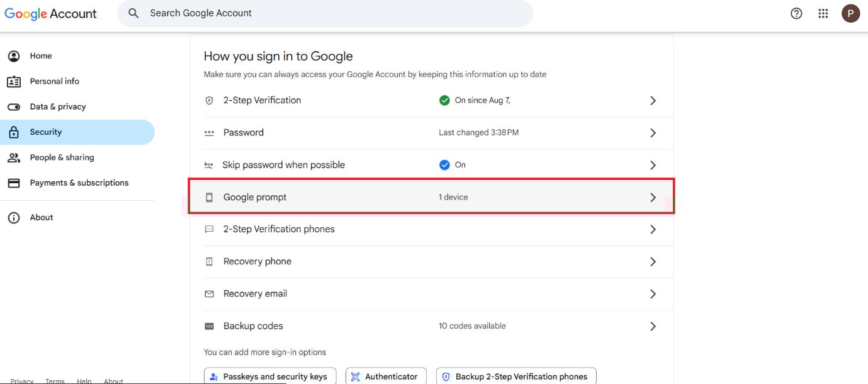Image resolution: width=868 pixels, height=384 pixels.
Task: Click the Passkeys person-key icon
Action: click(214, 376)
